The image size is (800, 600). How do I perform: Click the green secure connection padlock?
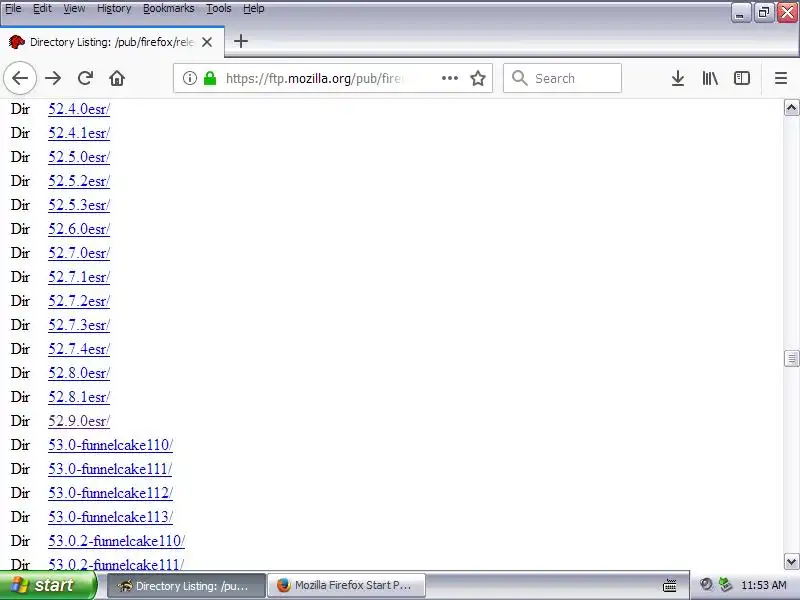[210, 78]
